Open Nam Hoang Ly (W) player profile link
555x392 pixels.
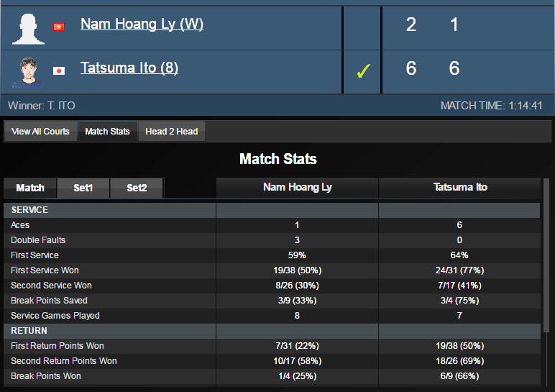142,24
